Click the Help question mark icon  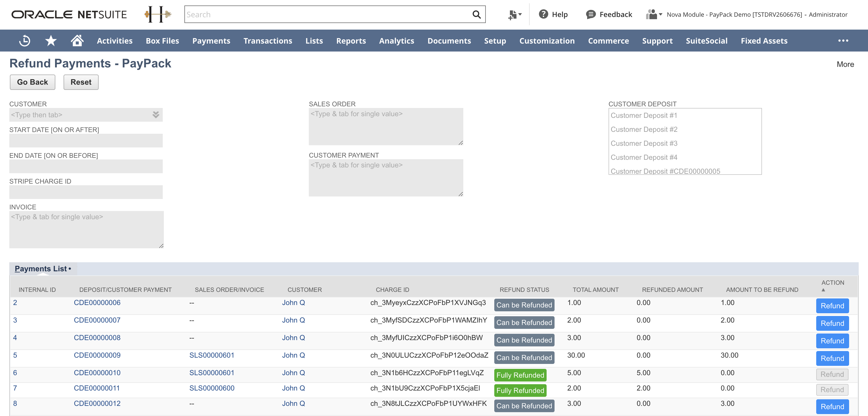(543, 14)
